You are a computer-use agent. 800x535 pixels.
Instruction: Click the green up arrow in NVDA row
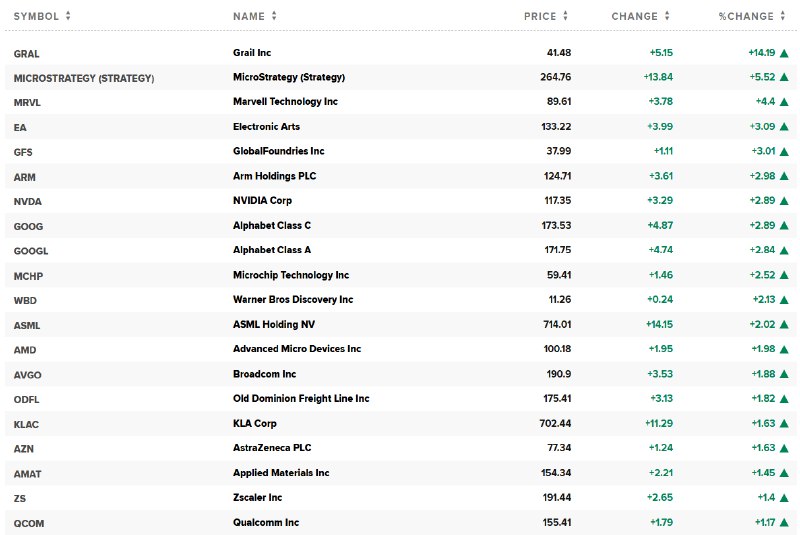tap(784, 201)
